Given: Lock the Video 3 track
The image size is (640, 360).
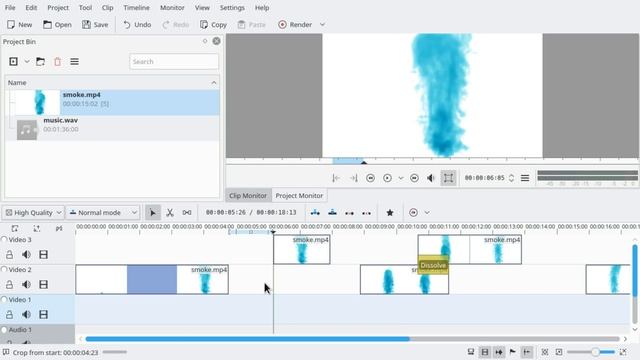Looking at the screenshot, I should point(9,255).
